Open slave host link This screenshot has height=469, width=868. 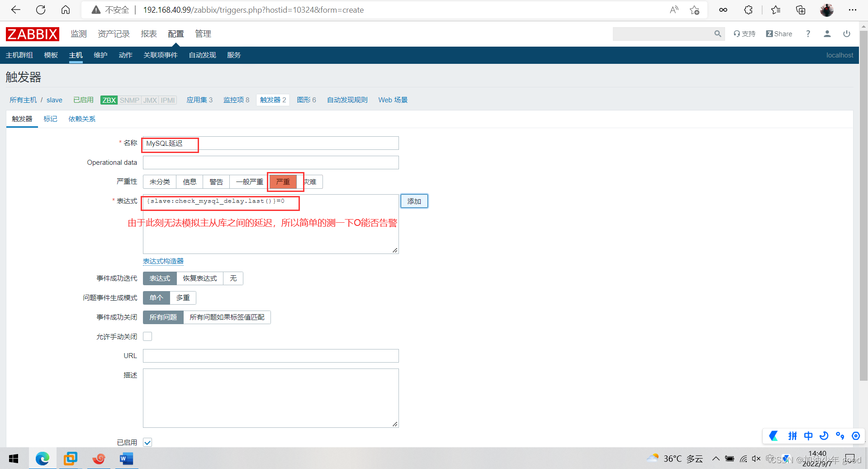(54, 100)
